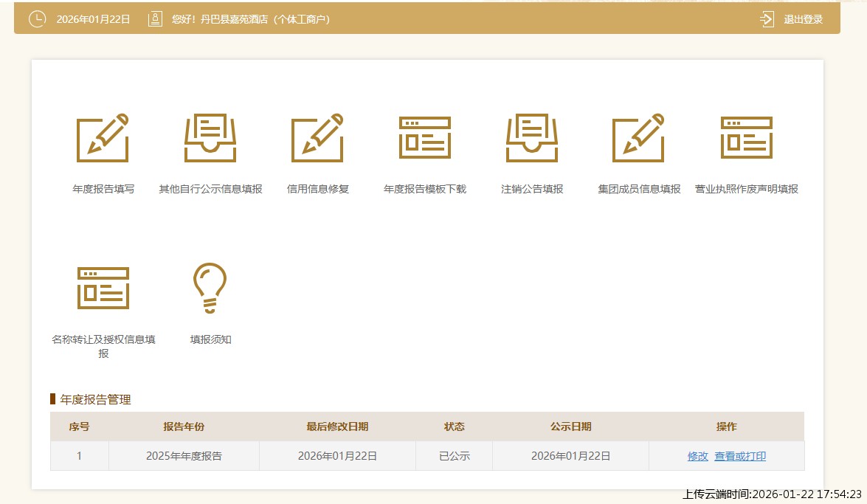Select the 2025年年度报告 table cell
867x504 pixels.
point(184,456)
